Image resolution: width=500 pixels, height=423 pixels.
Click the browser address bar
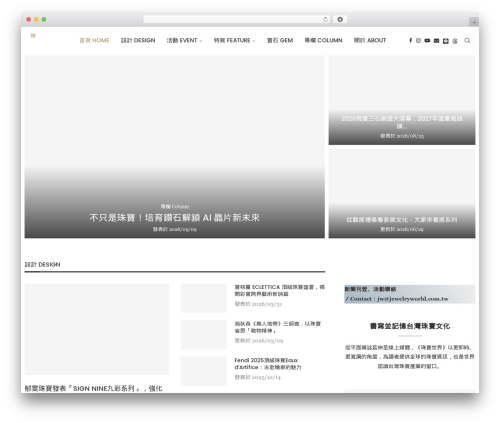coord(237,19)
